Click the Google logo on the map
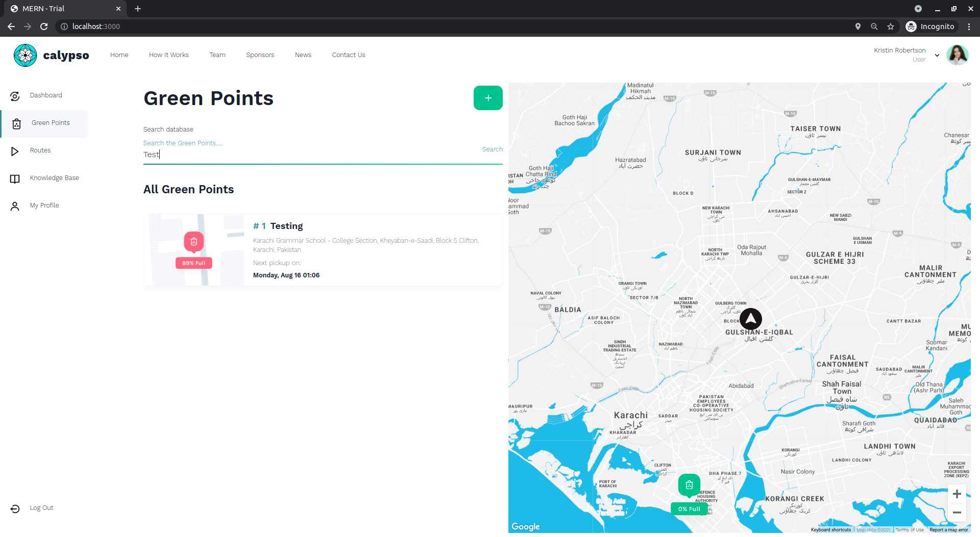 click(526, 527)
